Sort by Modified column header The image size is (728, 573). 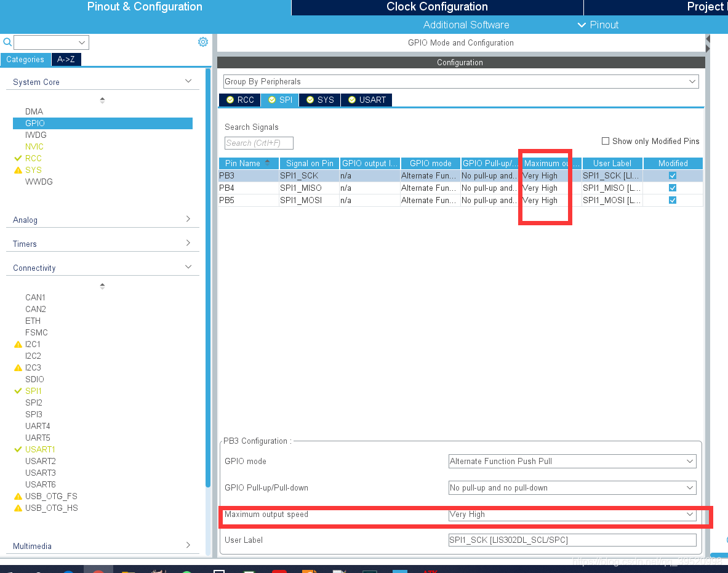point(673,163)
